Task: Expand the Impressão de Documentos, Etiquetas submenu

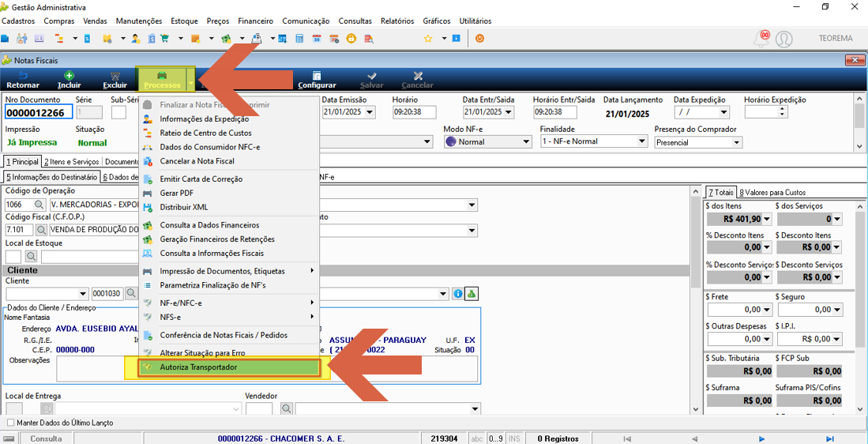Action: 229,271
